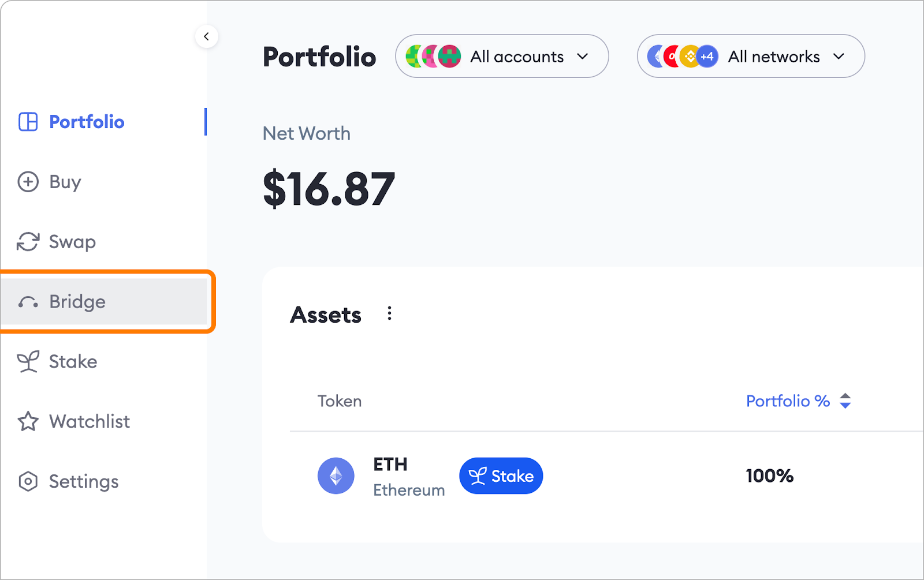Click the Bridge arc icon
The image size is (924, 580).
(28, 302)
